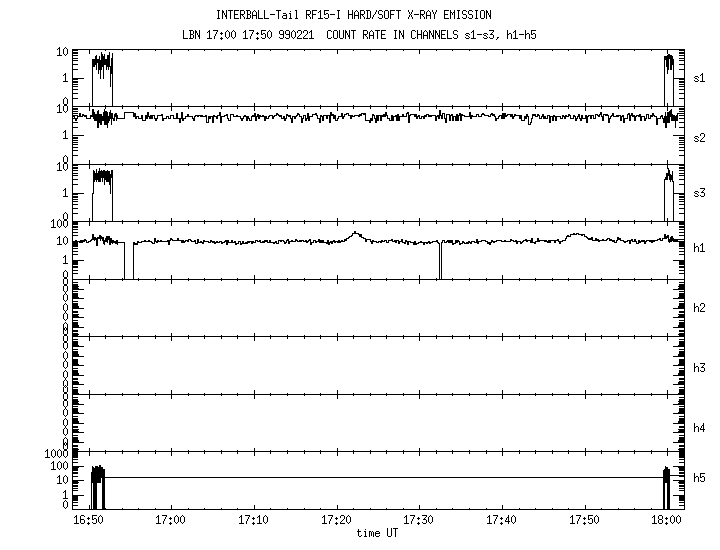Select the 16:50 time axis tick
This screenshot has height=550, width=720.
[89, 521]
